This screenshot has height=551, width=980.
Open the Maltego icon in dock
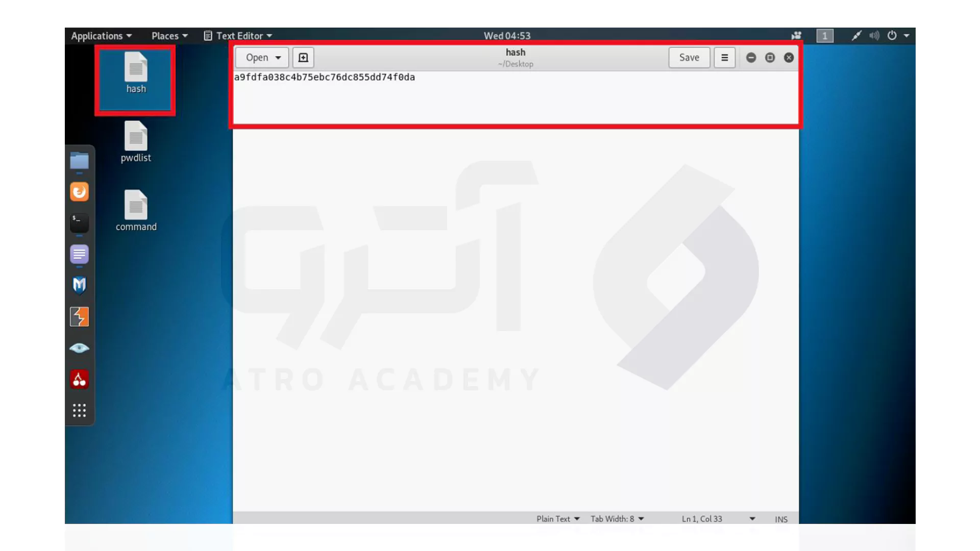pos(79,285)
